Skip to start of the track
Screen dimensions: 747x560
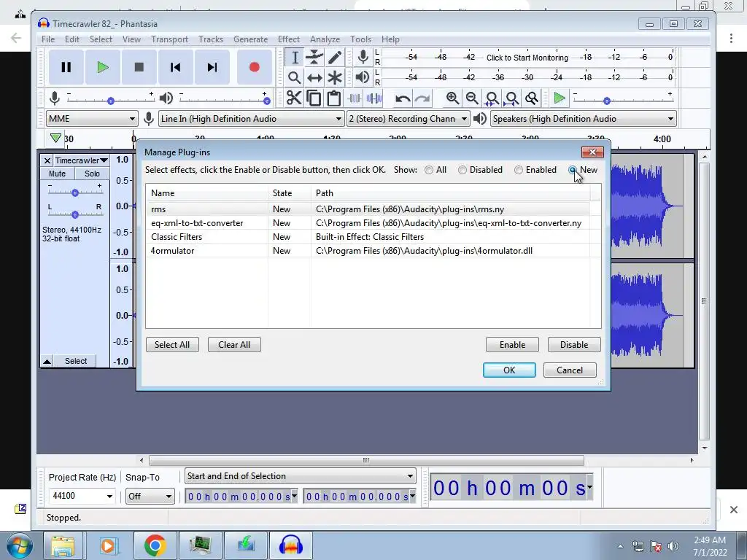click(175, 67)
